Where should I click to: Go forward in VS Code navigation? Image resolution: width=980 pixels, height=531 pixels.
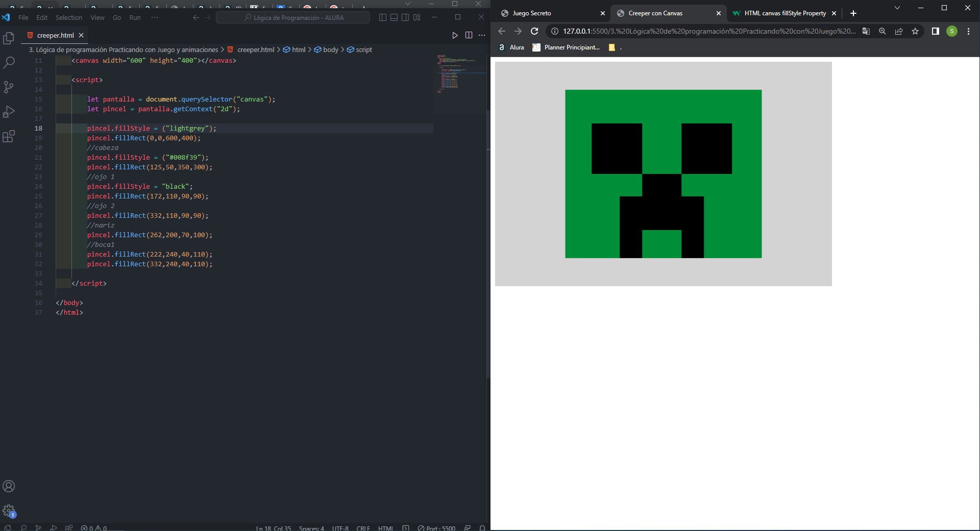[207, 17]
